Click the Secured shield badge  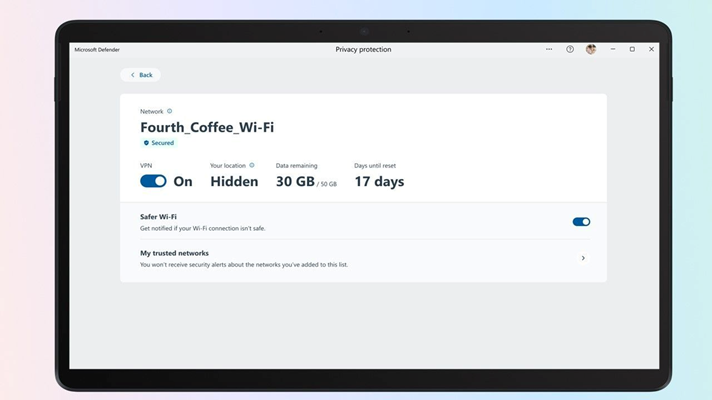(158, 143)
